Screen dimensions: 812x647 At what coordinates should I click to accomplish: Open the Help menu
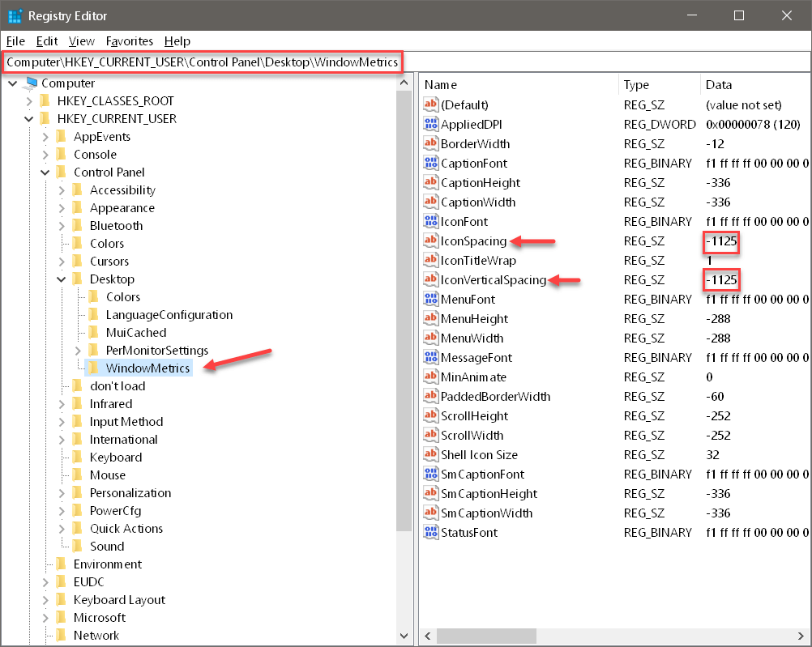(177, 40)
